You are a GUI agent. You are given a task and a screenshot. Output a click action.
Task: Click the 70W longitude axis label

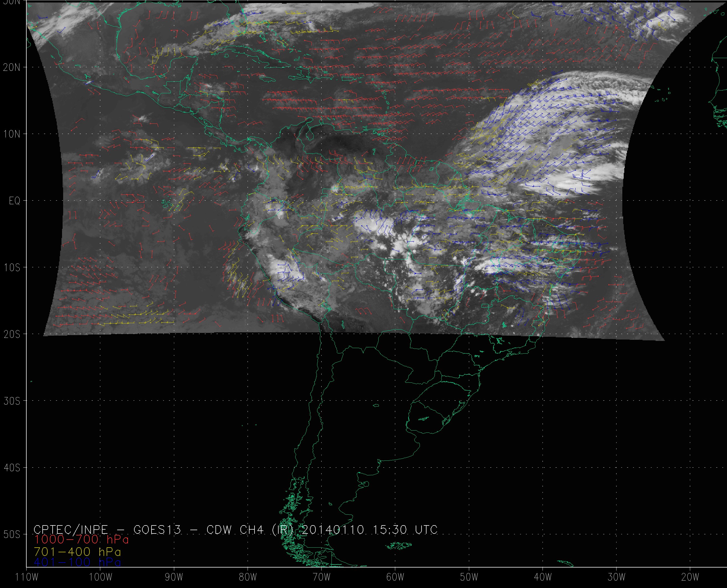click(x=321, y=577)
